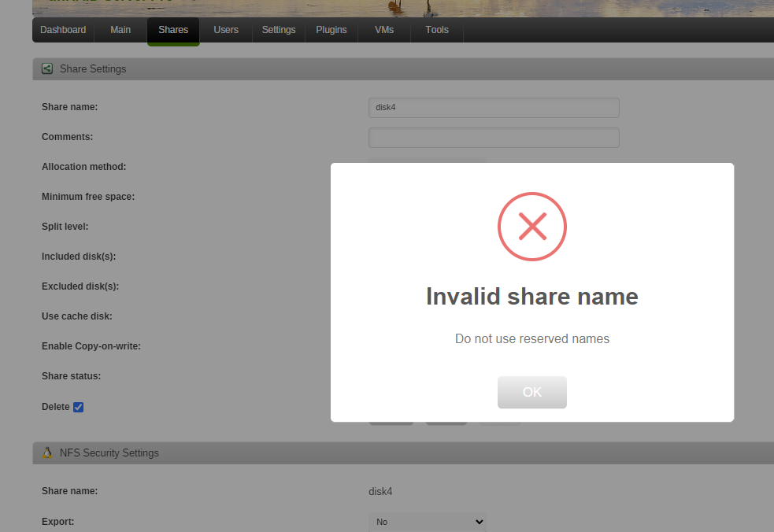Screen dimensions: 774x532
Task: Click the NFS Security Settings penguin icon
Action: click(47, 453)
